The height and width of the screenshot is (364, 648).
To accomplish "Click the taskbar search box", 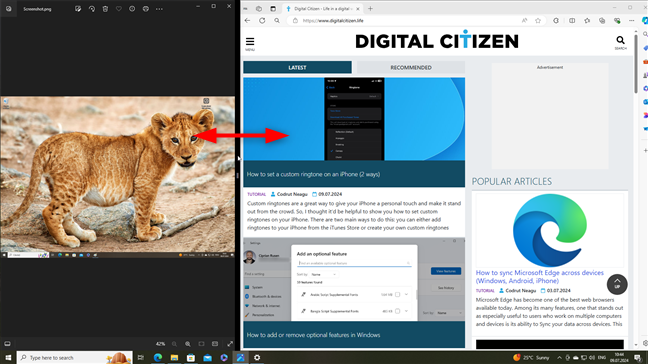I will pos(74,357).
